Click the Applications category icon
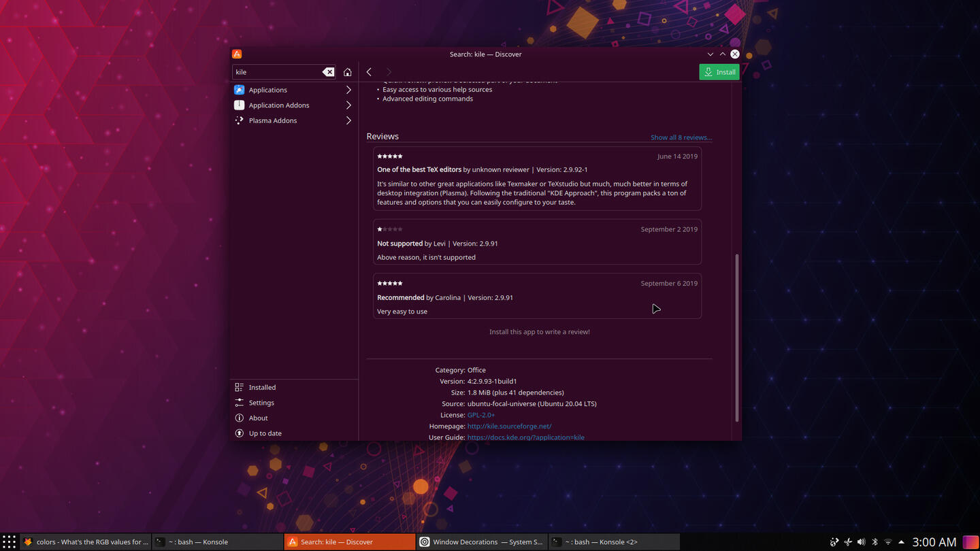This screenshot has height=551, width=980. 239,90
